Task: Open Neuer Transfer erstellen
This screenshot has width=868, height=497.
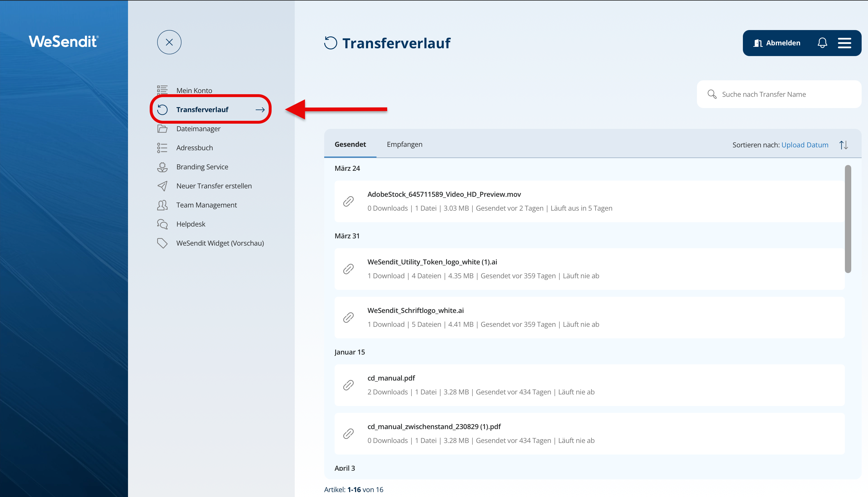Action: [x=214, y=186]
